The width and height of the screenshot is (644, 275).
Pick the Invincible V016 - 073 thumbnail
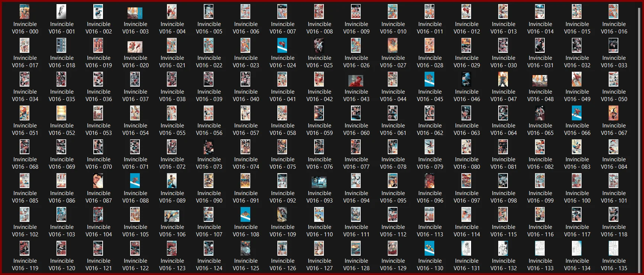click(209, 147)
